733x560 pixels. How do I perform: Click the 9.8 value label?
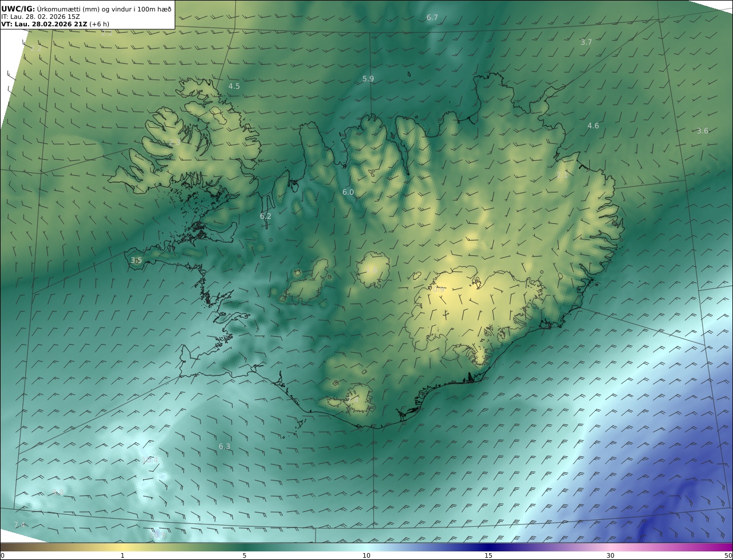58,492
